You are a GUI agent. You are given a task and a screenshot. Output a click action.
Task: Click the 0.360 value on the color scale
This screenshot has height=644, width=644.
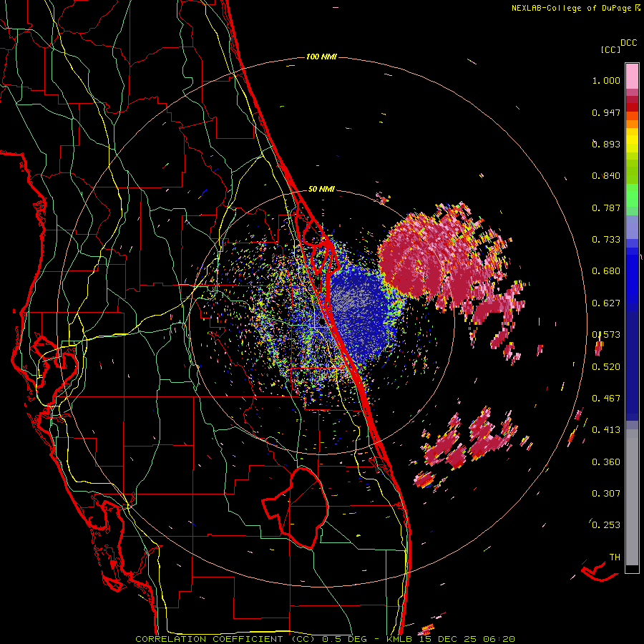coord(606,462)
